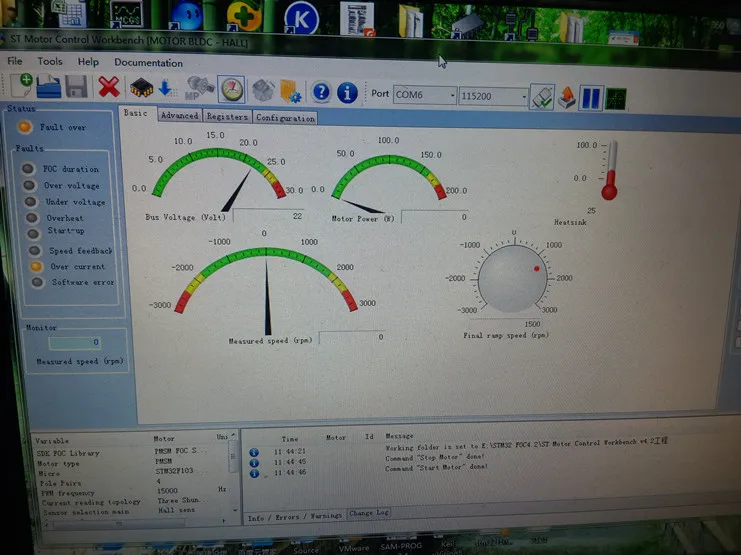
Task: Click the black chip icon in the toolbar
Action: [141, 88]
